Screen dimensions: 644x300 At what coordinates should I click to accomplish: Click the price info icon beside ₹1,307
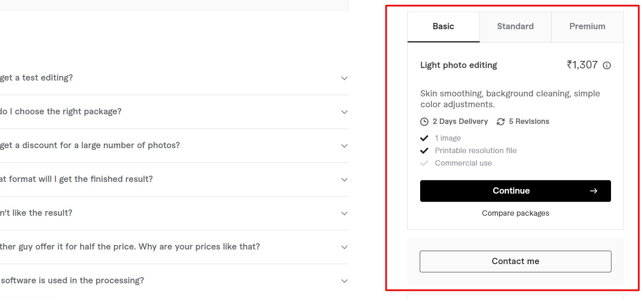click(x=607, y=66)
